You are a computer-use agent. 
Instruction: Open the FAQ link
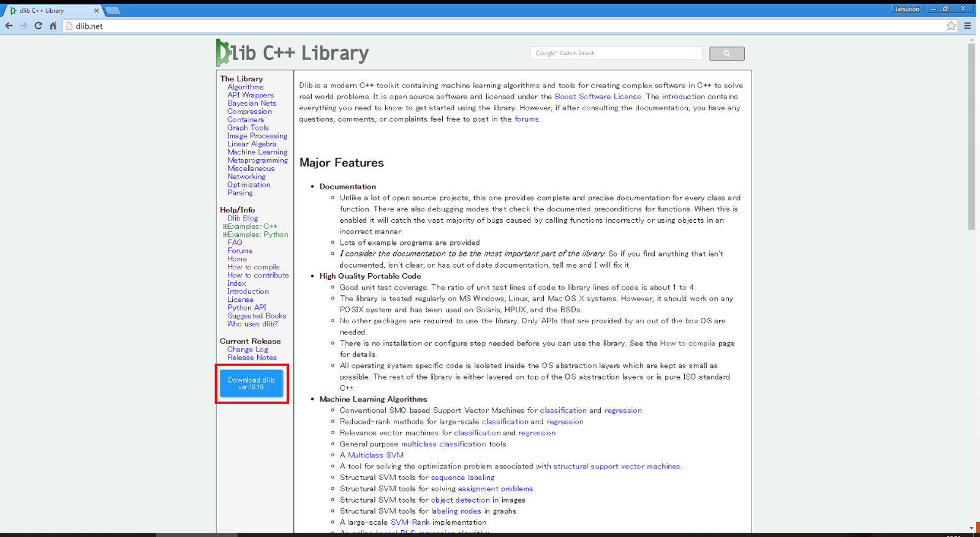click(235, 242)
